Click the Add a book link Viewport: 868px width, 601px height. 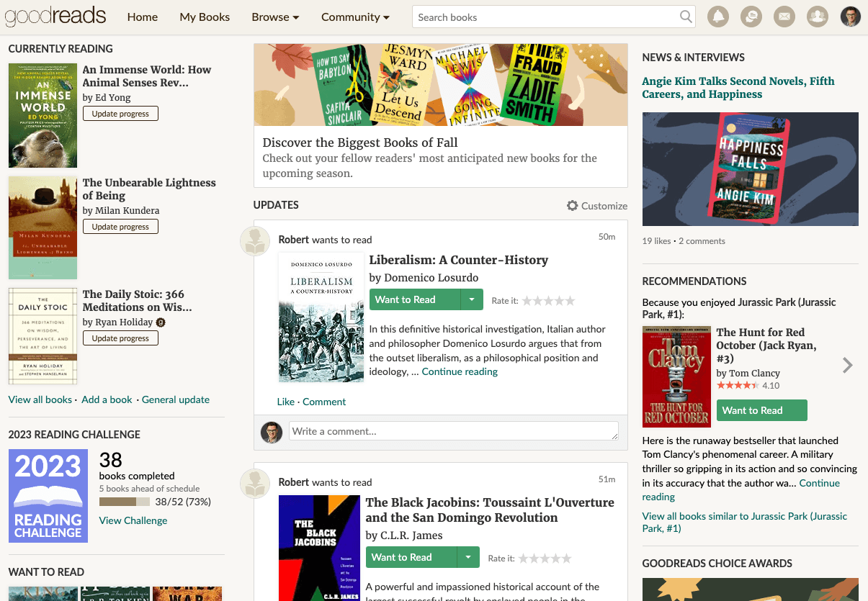(107, 399)
